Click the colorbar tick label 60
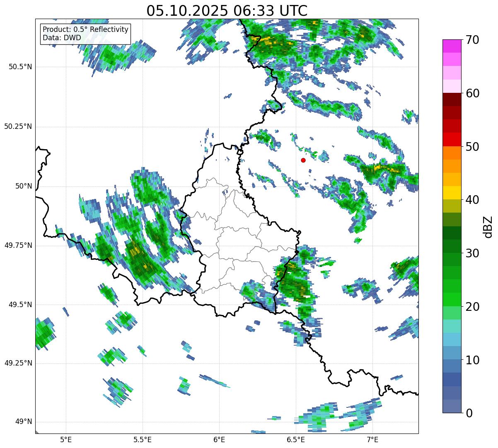 tap(472, 93)
